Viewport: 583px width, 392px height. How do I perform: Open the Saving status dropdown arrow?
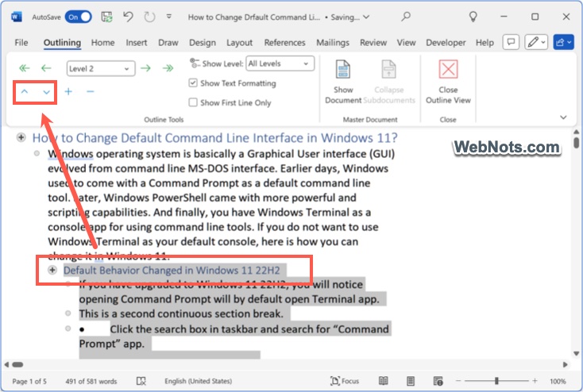pos(366,17)
